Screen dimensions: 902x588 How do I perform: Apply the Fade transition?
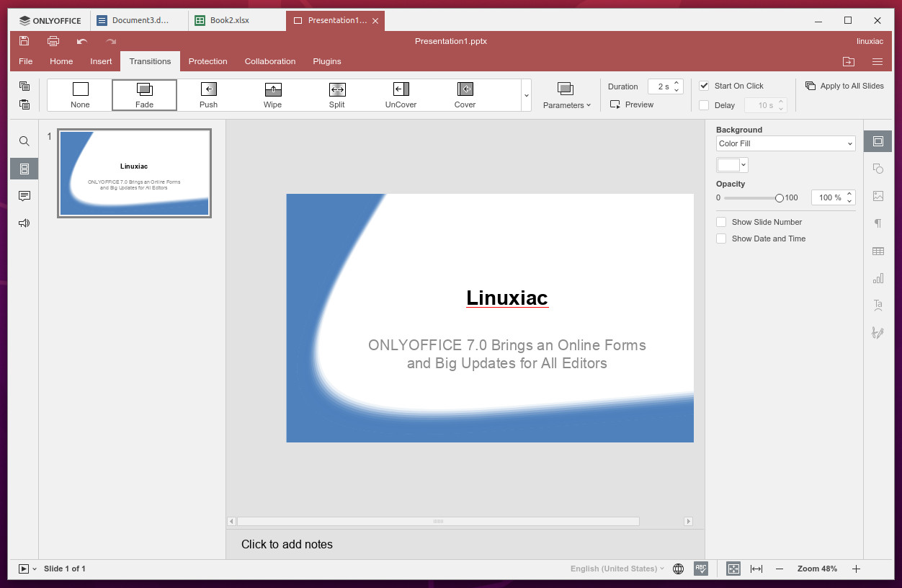point(144,95)
